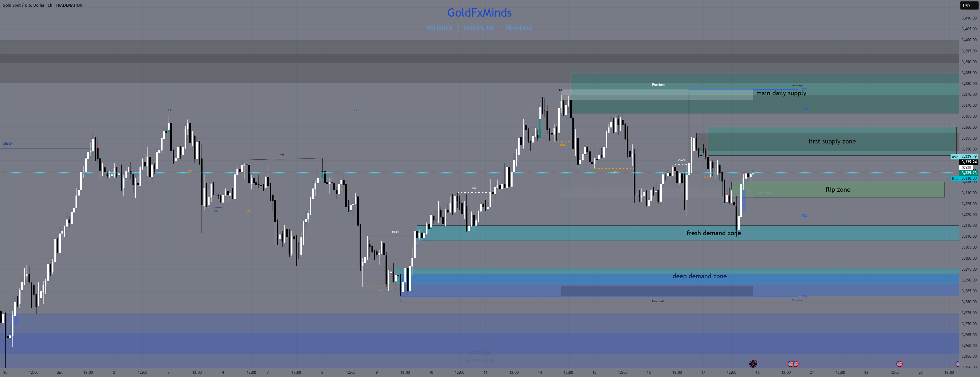This screenshot has height=377, width=980.
Task: Click the black current price label 3,339.24
Action: 969,162
